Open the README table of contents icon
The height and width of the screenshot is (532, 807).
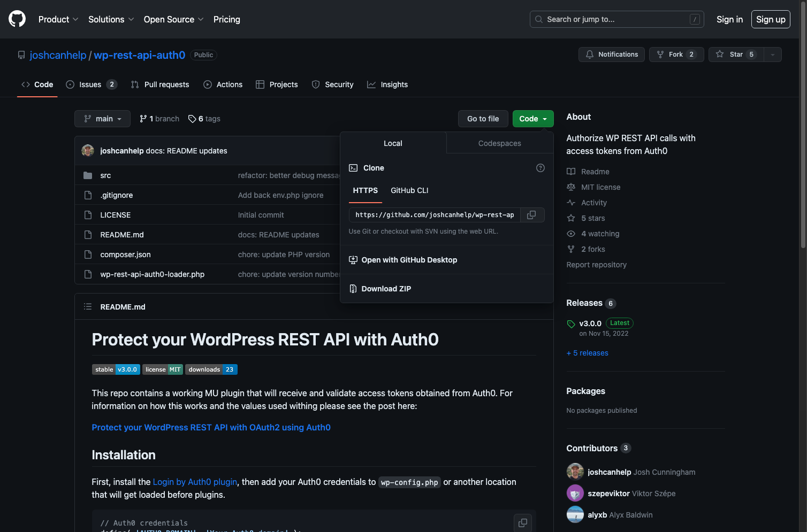click(88, 307)
